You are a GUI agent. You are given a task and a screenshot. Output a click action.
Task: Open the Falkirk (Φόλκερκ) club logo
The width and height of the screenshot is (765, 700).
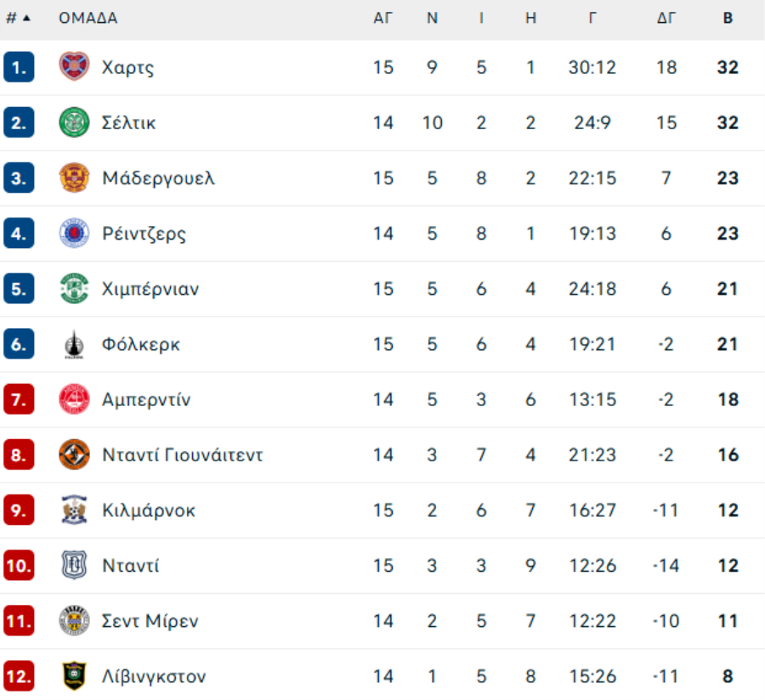(74, 344)
